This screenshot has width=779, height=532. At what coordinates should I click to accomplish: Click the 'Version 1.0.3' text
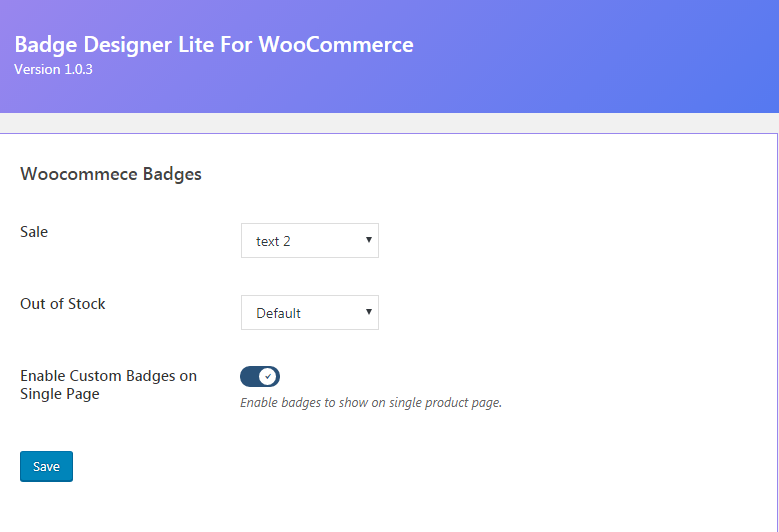pyautogui.click(x=53, y=69)
